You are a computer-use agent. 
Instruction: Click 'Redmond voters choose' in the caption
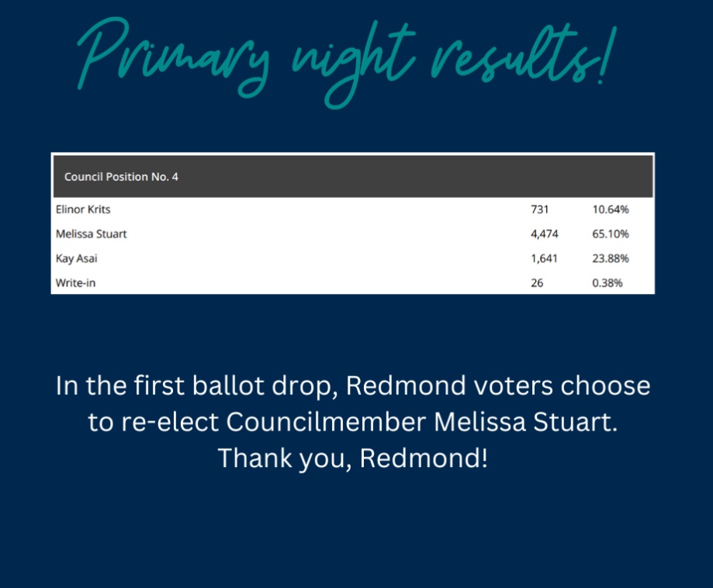click(x=498, y=386)
